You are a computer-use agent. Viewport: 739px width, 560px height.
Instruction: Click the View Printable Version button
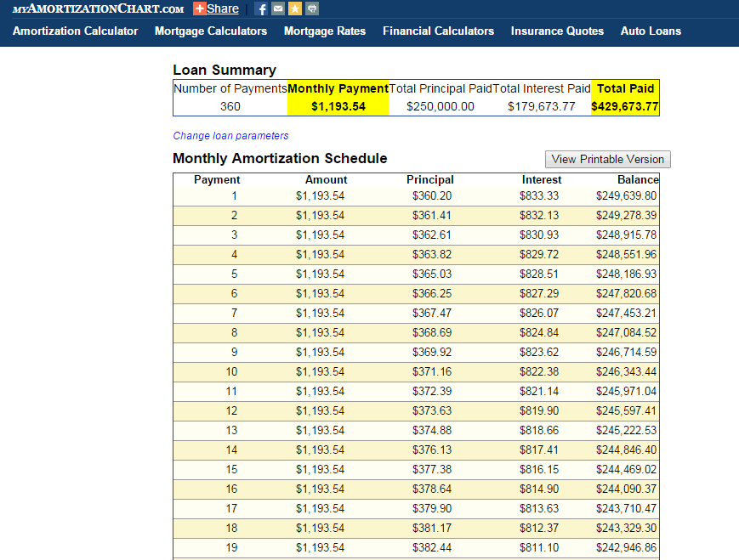(x=607, y=159)
